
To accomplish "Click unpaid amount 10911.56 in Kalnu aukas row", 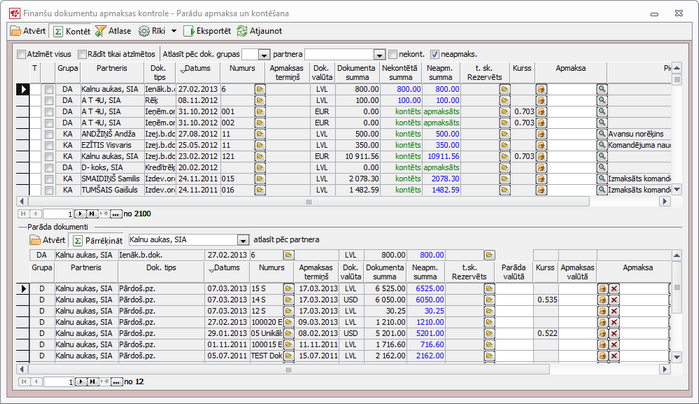I will point(443,157).
